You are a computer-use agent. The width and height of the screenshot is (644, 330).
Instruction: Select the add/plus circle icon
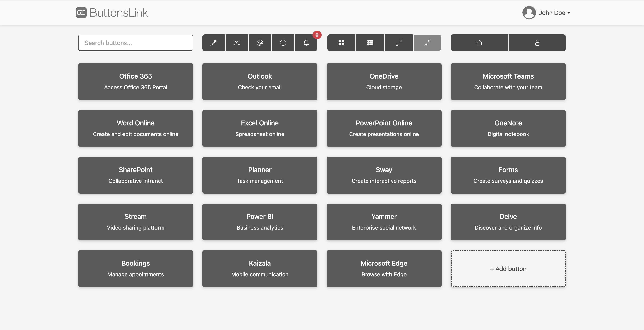pyautogui.click(x=283, y=43)
